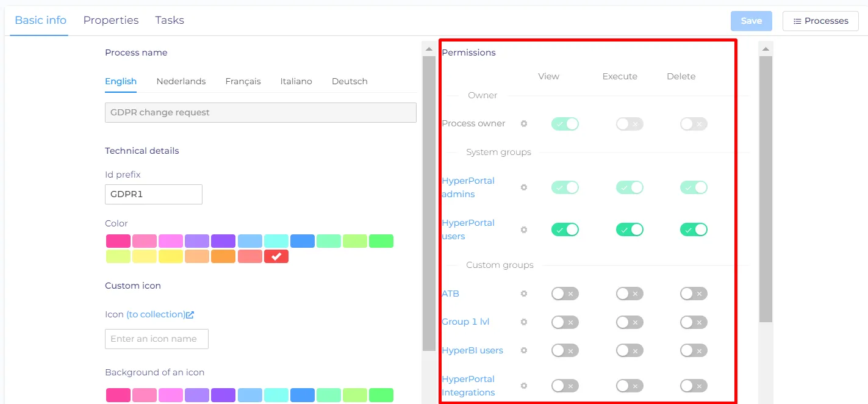Open the HyperBI users group link
The height and width of the screenshot is (404, 868).
[472, 350]
